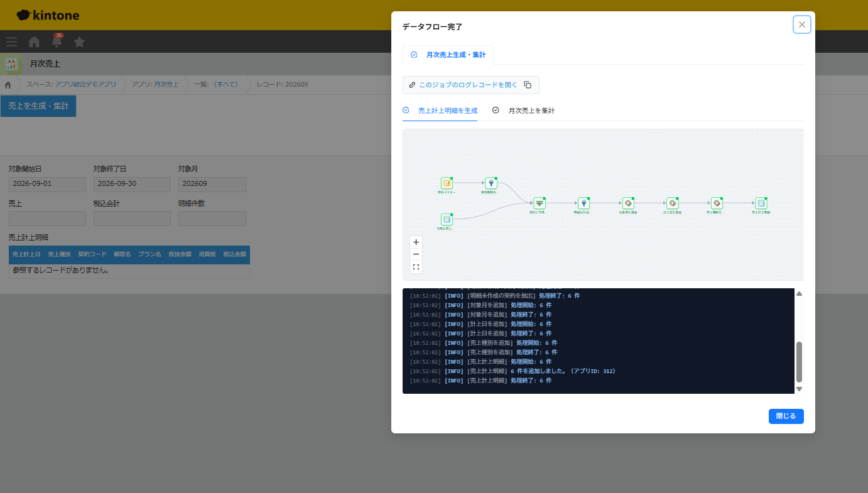Click the empty 売上 field
Viewport: 868px width, 493px height.
tap(47, 219)
